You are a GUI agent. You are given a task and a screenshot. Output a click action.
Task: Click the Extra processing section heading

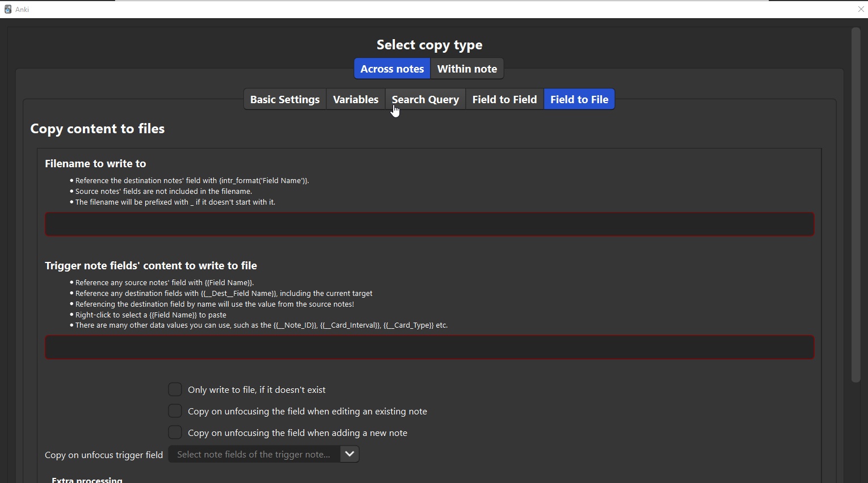pyautogui.click(x=87, y=480)
